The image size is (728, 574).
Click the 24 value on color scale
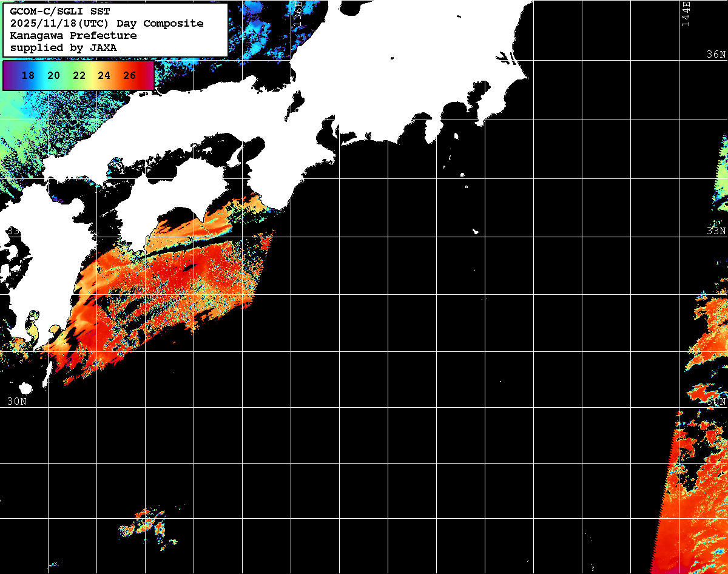(104, 76)
